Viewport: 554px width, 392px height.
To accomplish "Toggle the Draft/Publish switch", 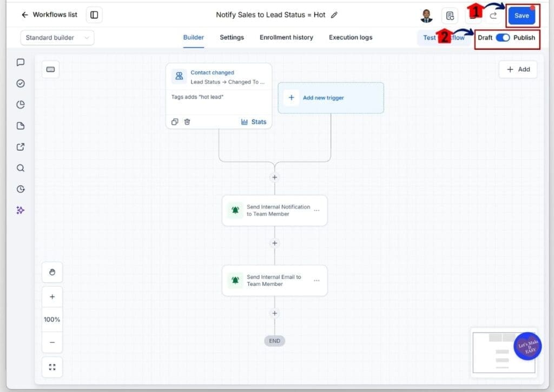I will pyautogui.click(x=503, y=37).
